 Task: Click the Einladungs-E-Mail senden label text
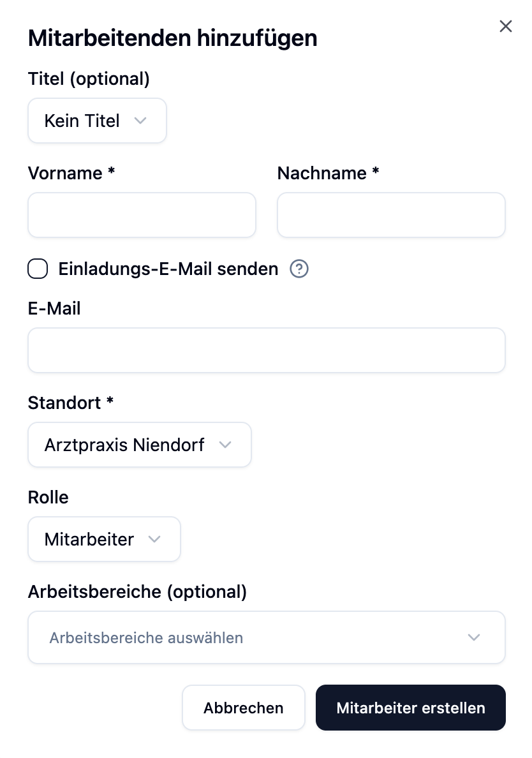pyautogui.click(x=168, y=269)
